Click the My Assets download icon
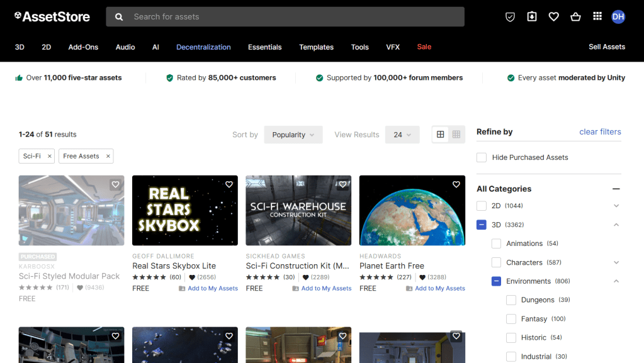The height and width of the screenshot is (363, 644). (x=532, y=17)
